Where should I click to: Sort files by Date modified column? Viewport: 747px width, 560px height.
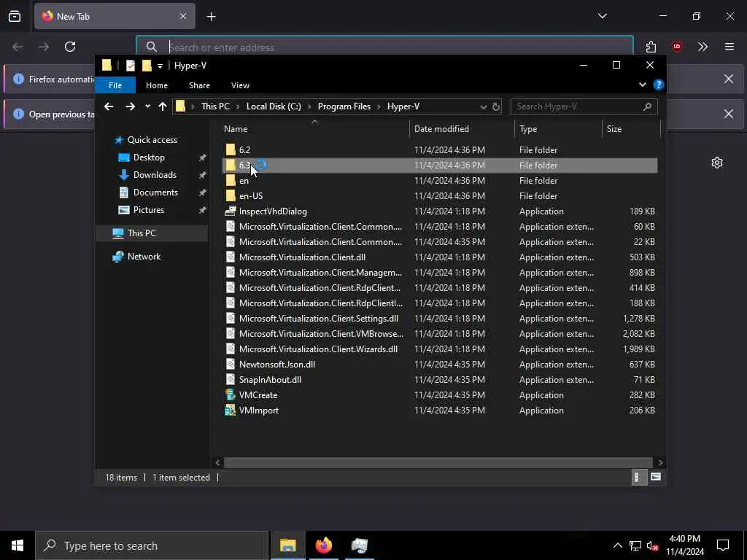coord(462,129)
